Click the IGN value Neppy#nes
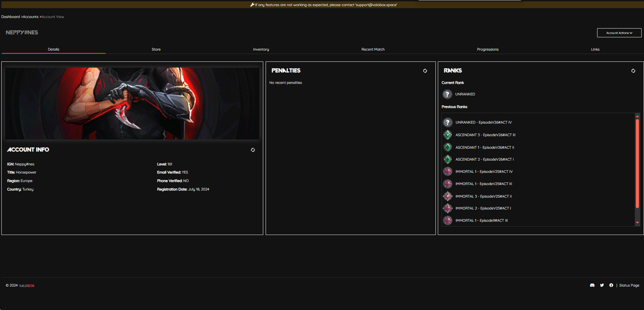 coord(24,164)
